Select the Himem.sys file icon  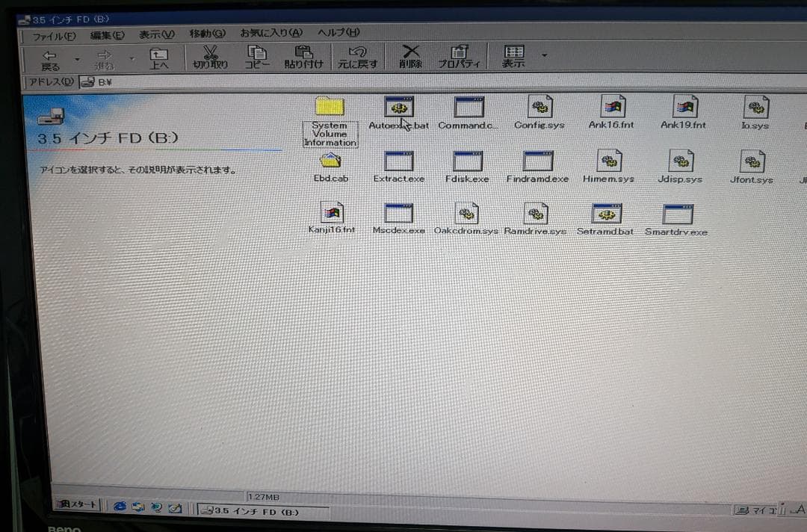607,161
